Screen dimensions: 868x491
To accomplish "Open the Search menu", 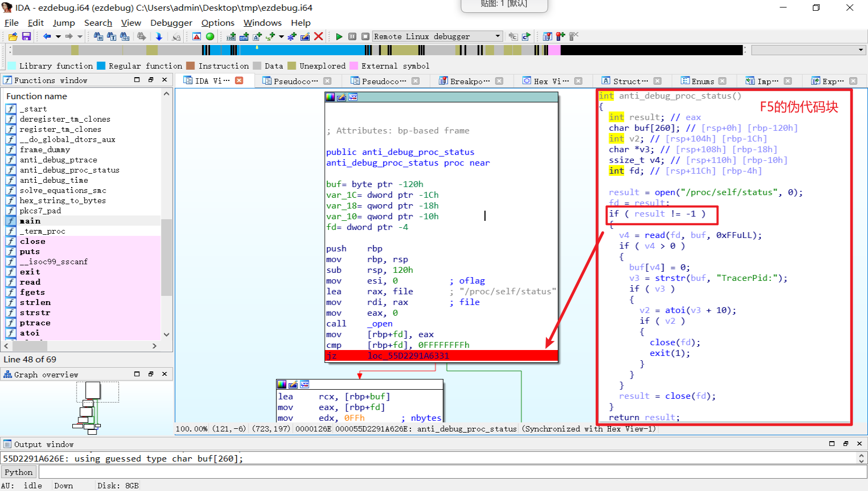I will pyautogui.click(x=98, y=23).
